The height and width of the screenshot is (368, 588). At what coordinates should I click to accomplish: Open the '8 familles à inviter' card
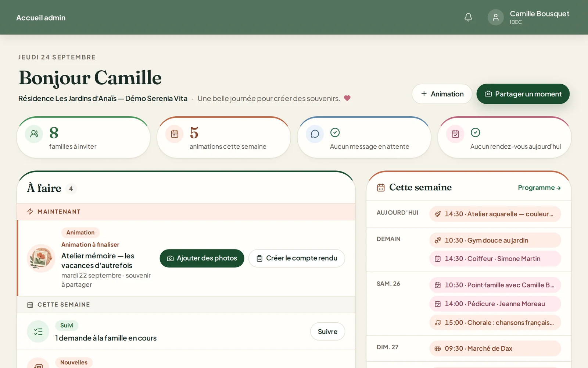(83, 138)
